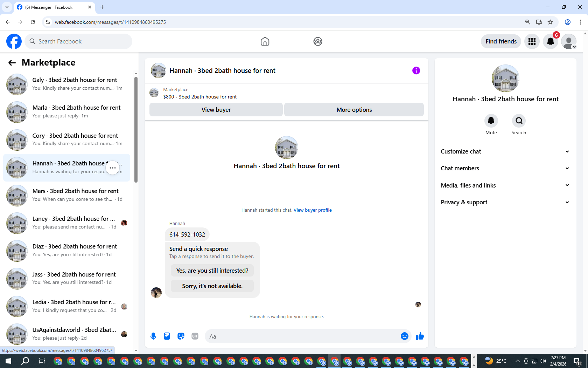The height and width of the screenshot is (368, 588).
Task: Open Chrome tab search dropdown arrow
Action: [7, 7]
